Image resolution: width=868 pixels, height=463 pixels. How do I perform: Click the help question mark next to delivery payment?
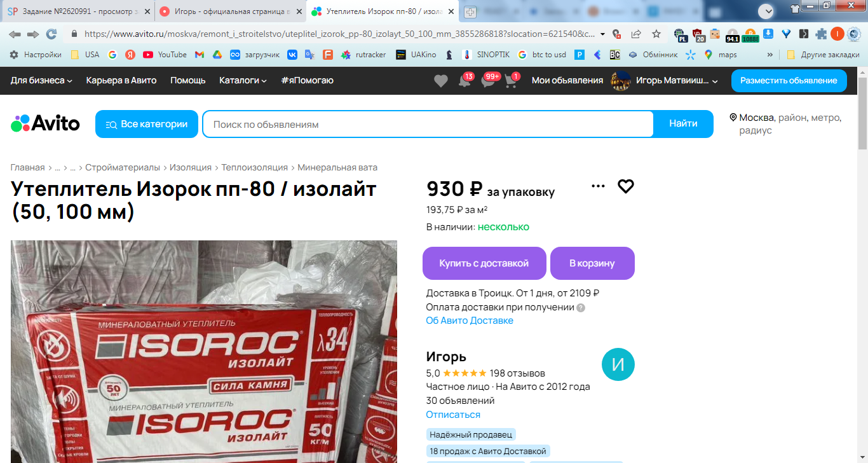coord(581,308)
